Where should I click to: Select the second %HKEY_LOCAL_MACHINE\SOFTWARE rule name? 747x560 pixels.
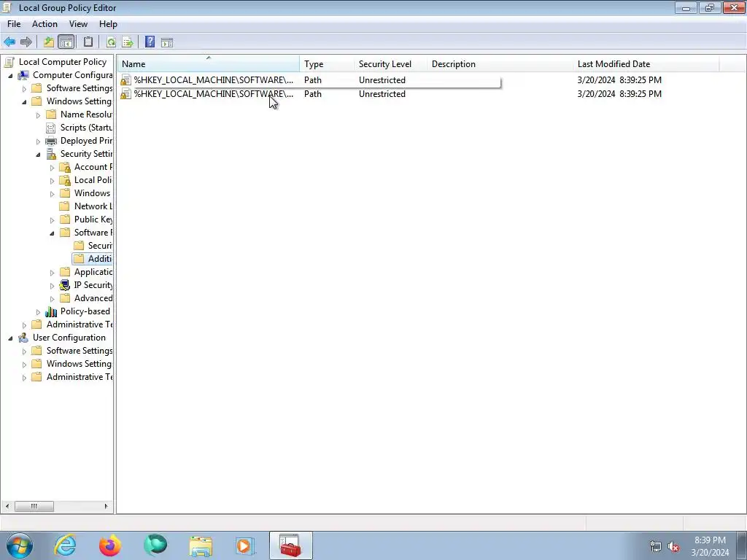coord(214,94)
